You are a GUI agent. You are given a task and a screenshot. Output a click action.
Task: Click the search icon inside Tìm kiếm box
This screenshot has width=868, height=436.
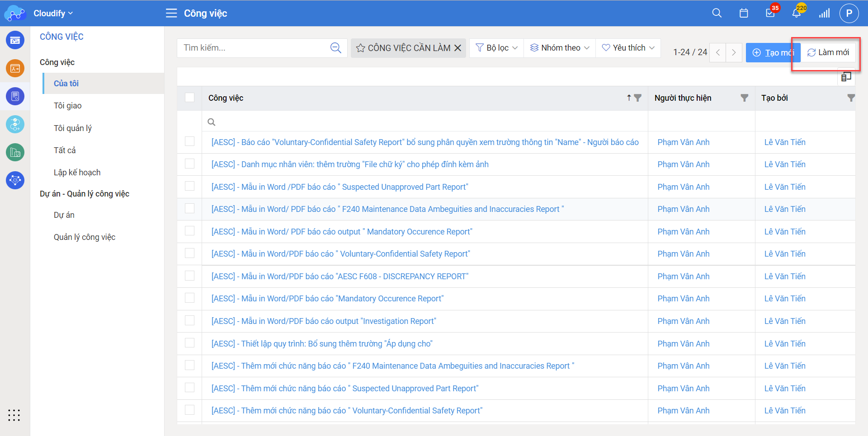pyautogui.click(x=335, y=48)
